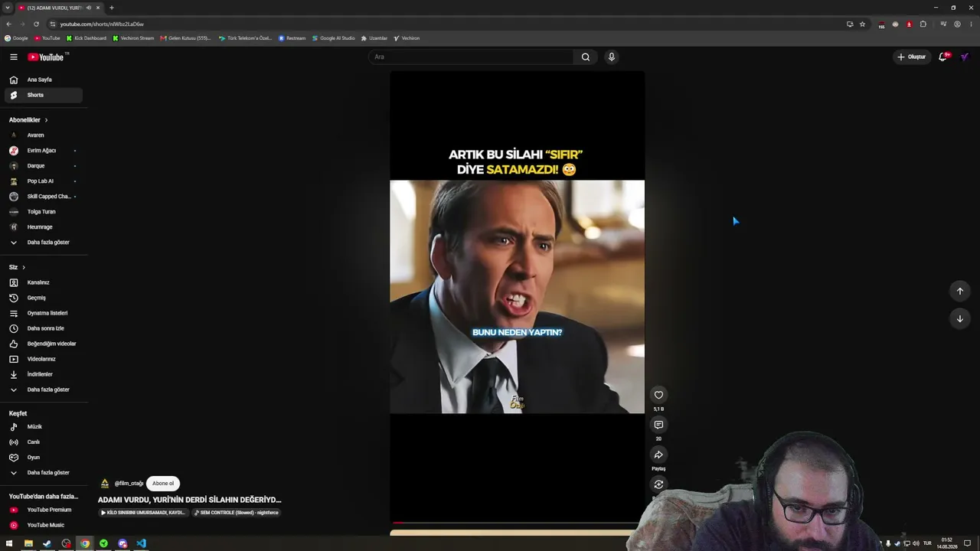Image resolution: width=980 pixels, height=551 pixels.
Task: Open Chrome extensions puzzle menu
Action: point(923,24)
